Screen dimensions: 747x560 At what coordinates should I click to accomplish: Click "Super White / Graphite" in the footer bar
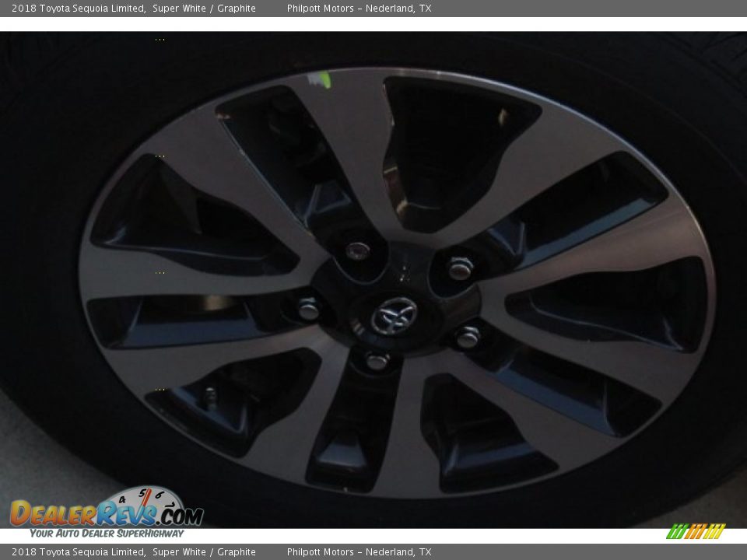tap(204, 552)
